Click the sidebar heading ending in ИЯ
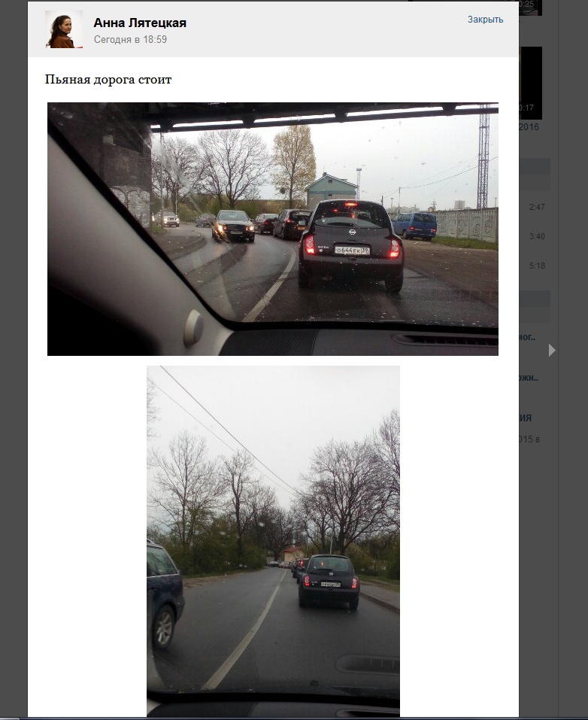The image size is (588, 720). click(x=526, y=418)
